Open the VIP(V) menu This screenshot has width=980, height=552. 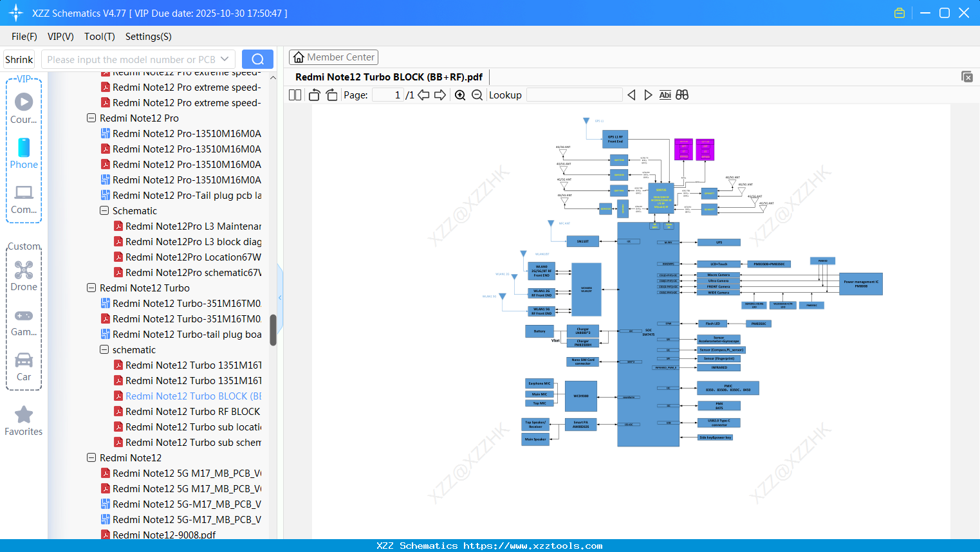(60, 37)
